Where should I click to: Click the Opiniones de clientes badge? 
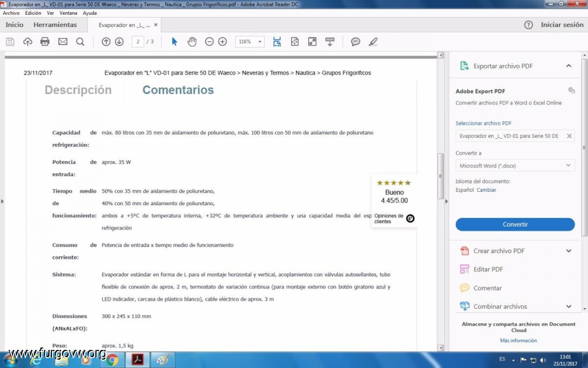[x=394, y=218]
